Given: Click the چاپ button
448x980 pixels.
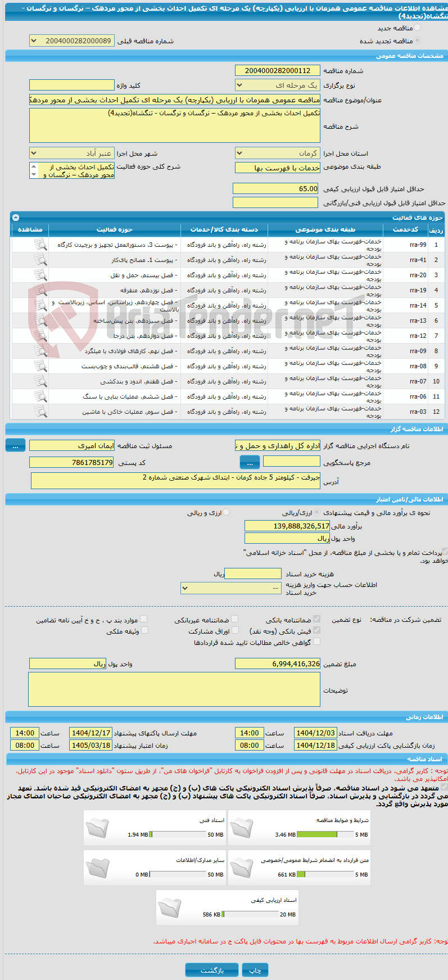Looking at the screenshot, I should 255,970.
